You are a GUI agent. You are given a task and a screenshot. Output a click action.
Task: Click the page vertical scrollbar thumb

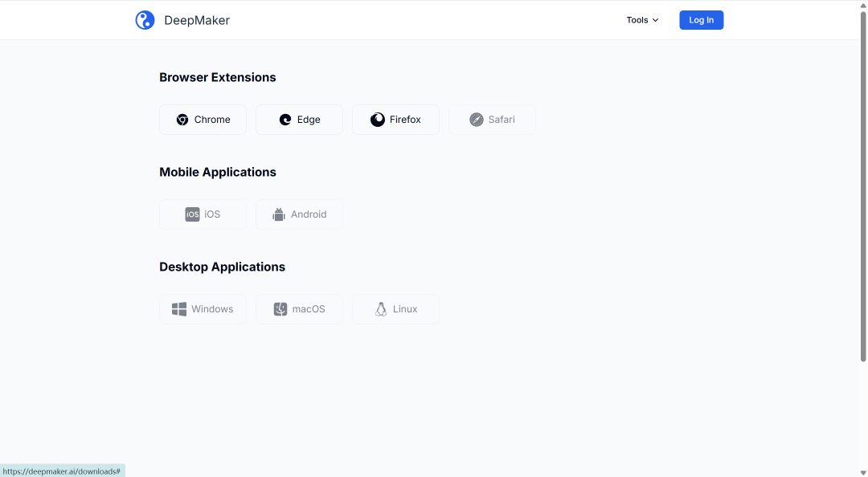pyautogui.click(x=863, y=186)
